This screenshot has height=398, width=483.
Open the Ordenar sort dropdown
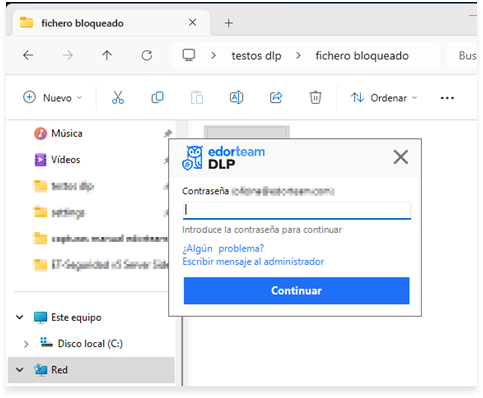tap(384, 98)
